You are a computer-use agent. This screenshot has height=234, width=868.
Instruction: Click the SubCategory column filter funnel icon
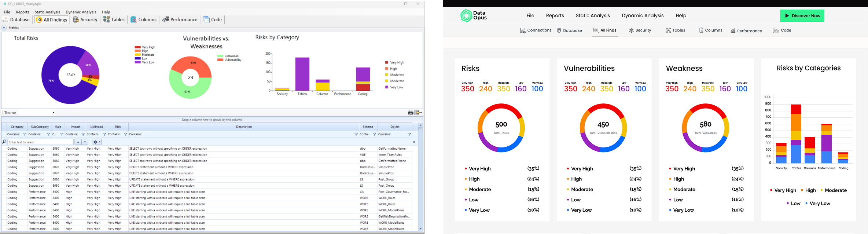[x=49, y=134]
